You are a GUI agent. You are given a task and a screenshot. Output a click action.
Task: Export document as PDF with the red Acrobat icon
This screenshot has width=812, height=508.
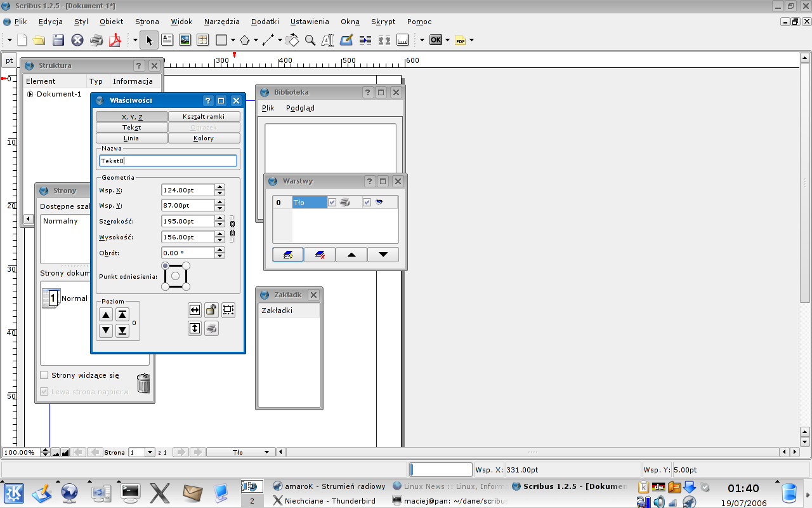(x=115, y=40)
